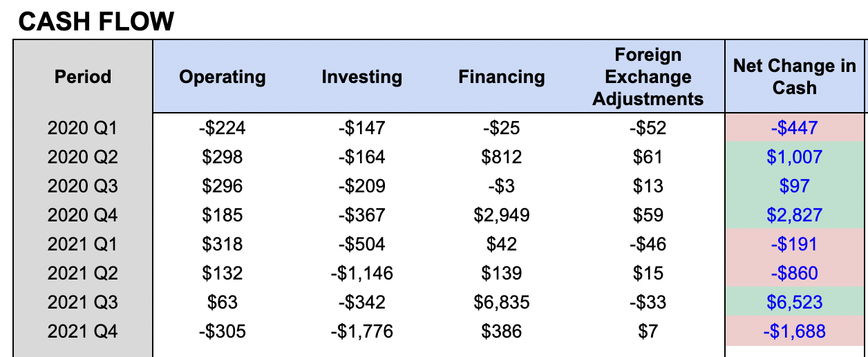868x357 pixels.
Task: Select the Operating column header
Action: 223,77
